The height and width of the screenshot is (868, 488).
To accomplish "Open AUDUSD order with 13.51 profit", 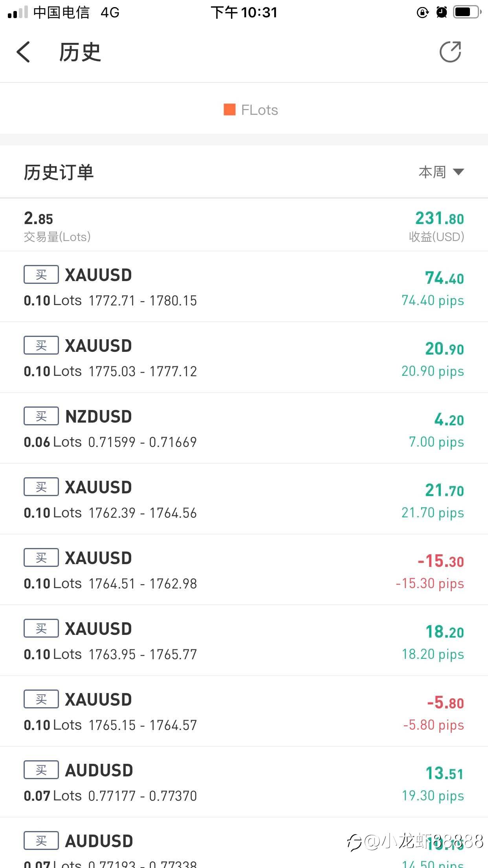I will coord(244,782).
